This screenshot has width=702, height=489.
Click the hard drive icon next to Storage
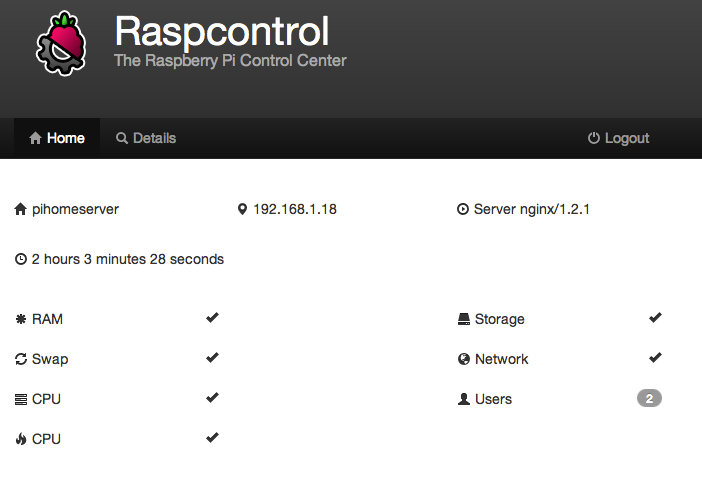tap(464, 319)
